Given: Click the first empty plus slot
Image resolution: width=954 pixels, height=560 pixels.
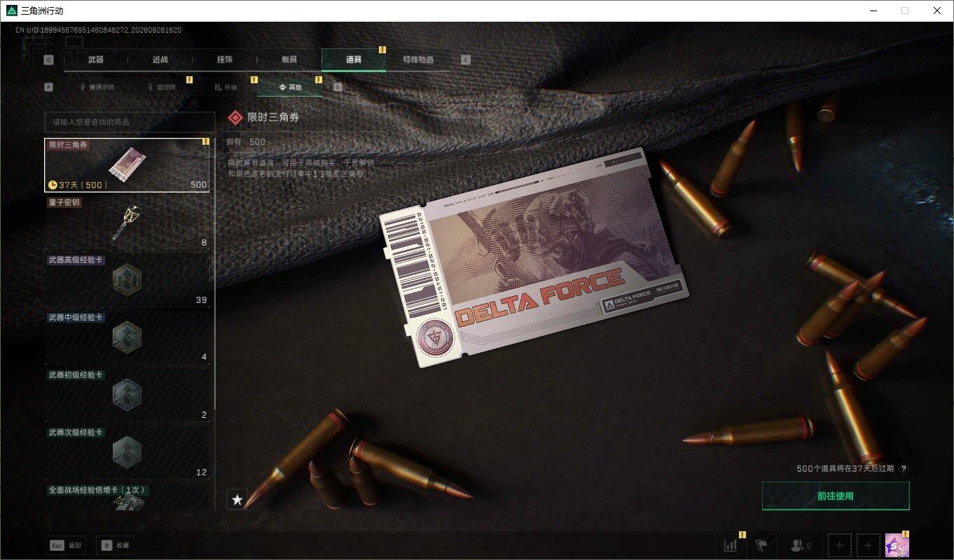Looking at the screenshot, I should (840, 545).
